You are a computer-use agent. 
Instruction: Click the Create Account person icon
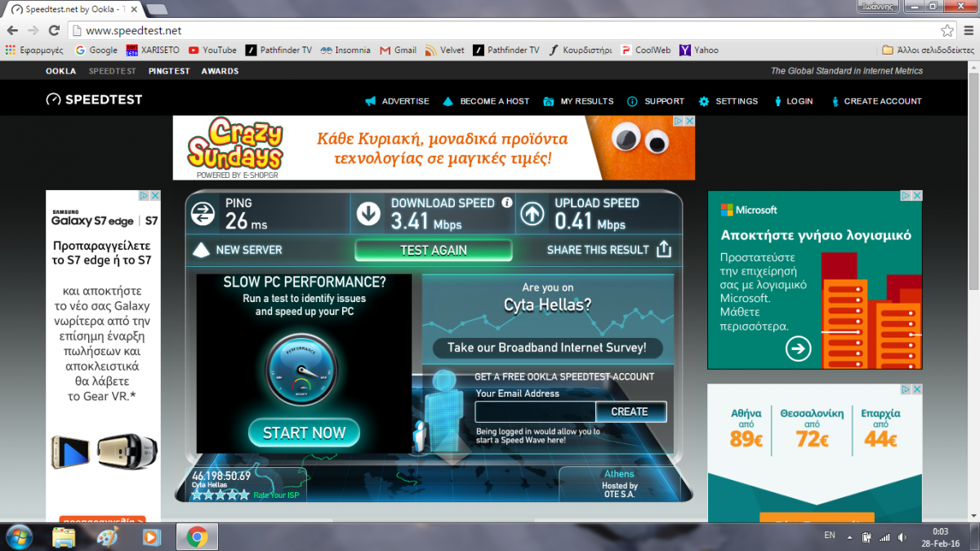(x=835, y=101)
